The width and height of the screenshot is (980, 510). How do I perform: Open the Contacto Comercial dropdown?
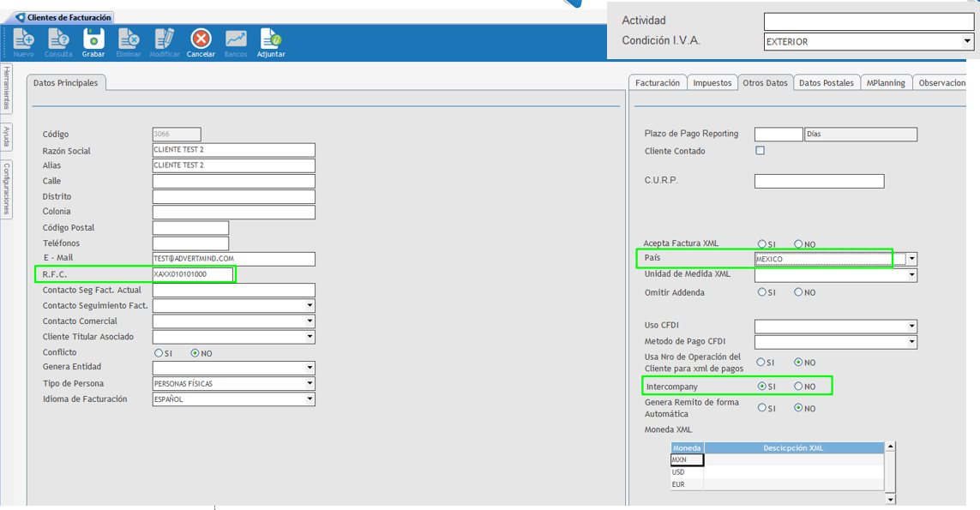pyautogui.click(x=310, y=321)
